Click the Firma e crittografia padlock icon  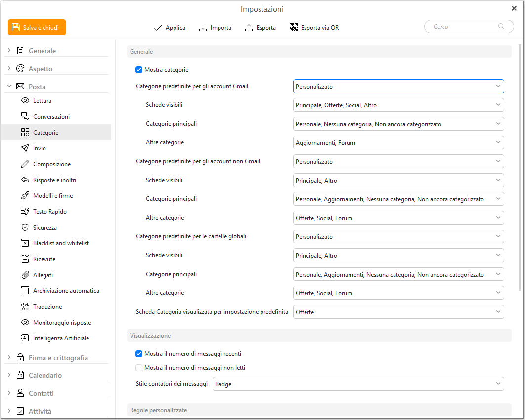pyautogui.click(x=20, y=358)
